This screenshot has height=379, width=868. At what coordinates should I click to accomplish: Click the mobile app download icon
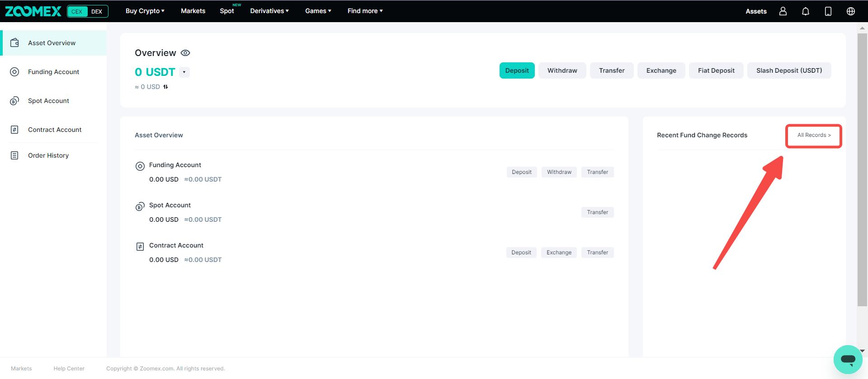point(828,11)
